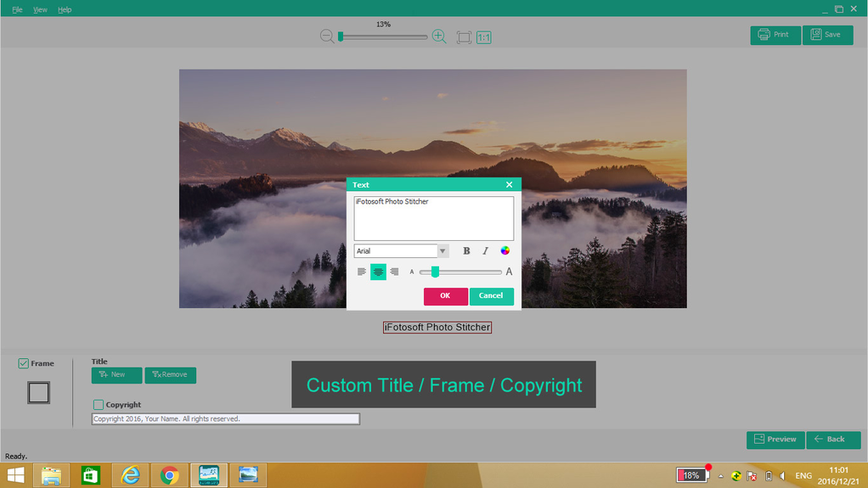
Task: Open the photo viewer taskbar icon
Action: (x=248, y=475)
